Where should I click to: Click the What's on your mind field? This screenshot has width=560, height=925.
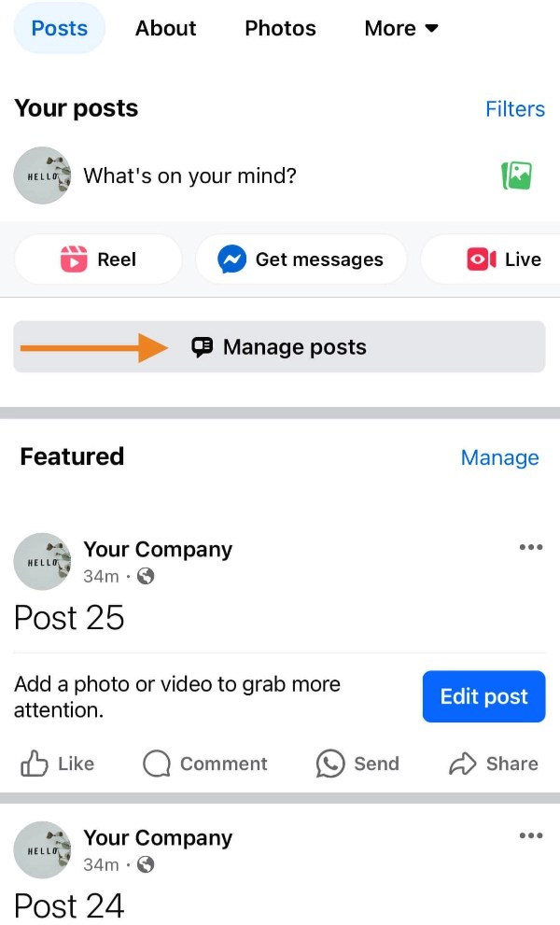[x=190, y=175]
